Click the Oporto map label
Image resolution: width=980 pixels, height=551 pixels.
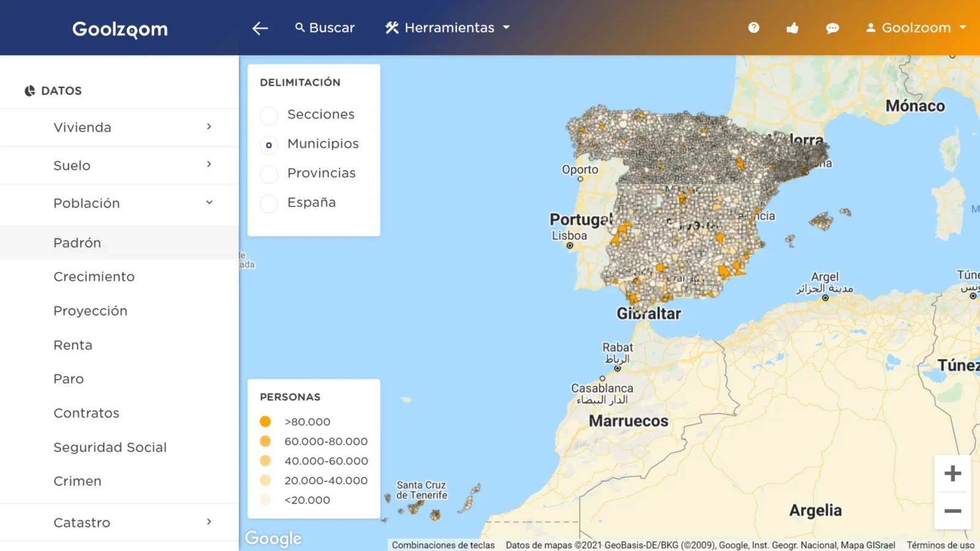tap(580, 170)
